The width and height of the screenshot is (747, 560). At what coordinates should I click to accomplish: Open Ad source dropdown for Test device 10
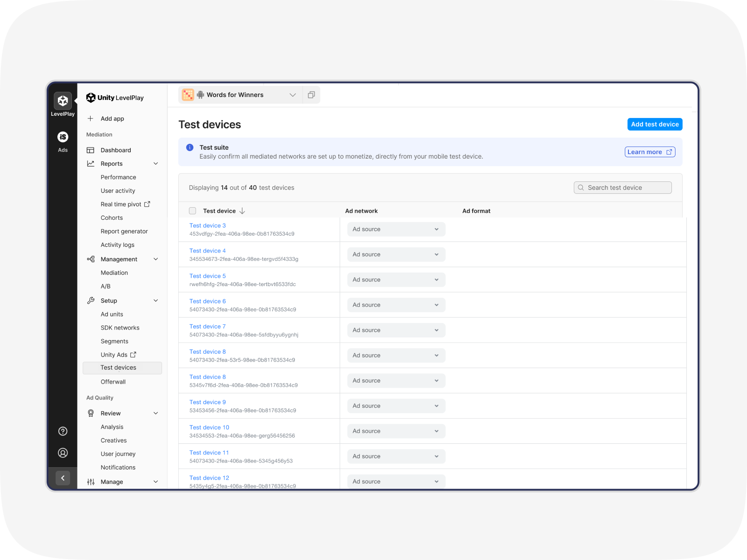pyautogui.click(x=396, y=431)
